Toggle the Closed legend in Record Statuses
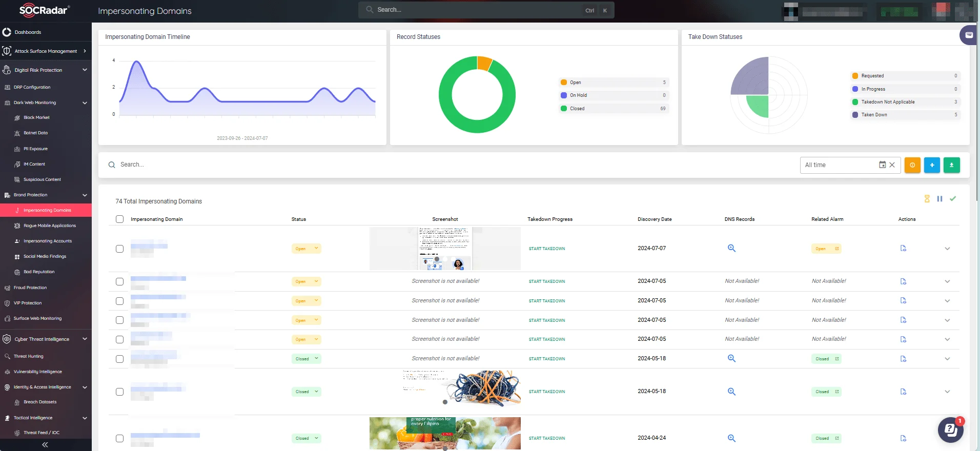 point(614,108)
